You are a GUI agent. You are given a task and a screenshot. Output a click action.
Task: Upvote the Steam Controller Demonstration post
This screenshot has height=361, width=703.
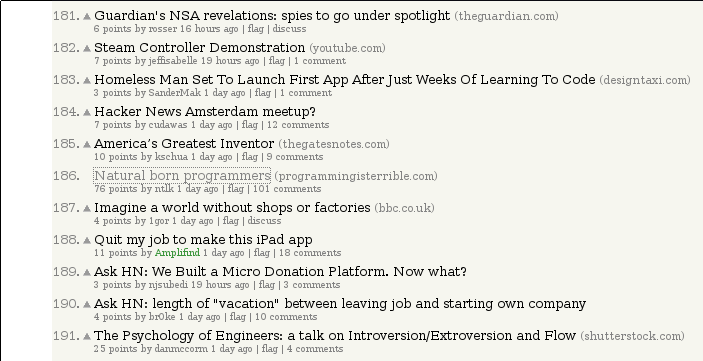pos(87,48)
